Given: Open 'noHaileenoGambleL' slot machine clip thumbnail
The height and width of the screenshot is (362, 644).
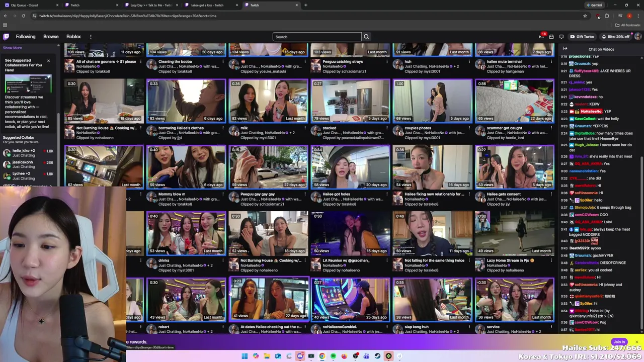Looking at the screenshot, I should [x=350, y=300].
